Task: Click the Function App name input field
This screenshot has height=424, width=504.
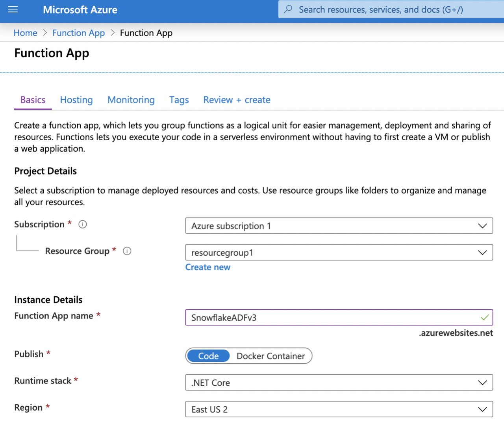Action: point(339,317)
